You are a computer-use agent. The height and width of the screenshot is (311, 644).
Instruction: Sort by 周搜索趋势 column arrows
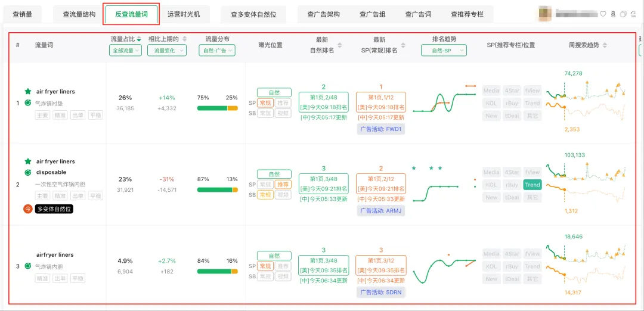point(605,45)
